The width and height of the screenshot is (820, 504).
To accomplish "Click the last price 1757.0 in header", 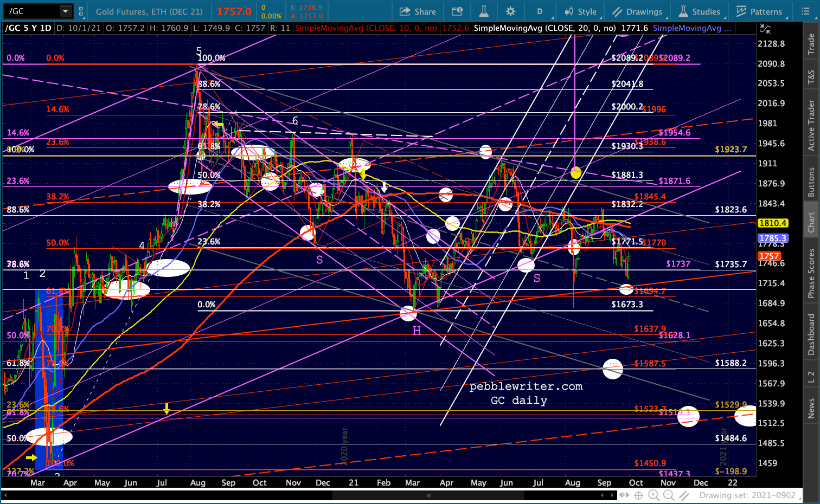I will [x=234, y=11].
